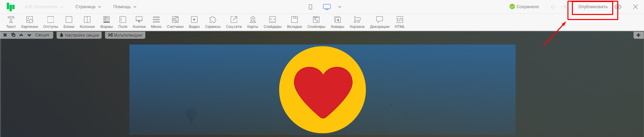Add a Кнопки button element
644x137 pixels.
coord(139,22)
